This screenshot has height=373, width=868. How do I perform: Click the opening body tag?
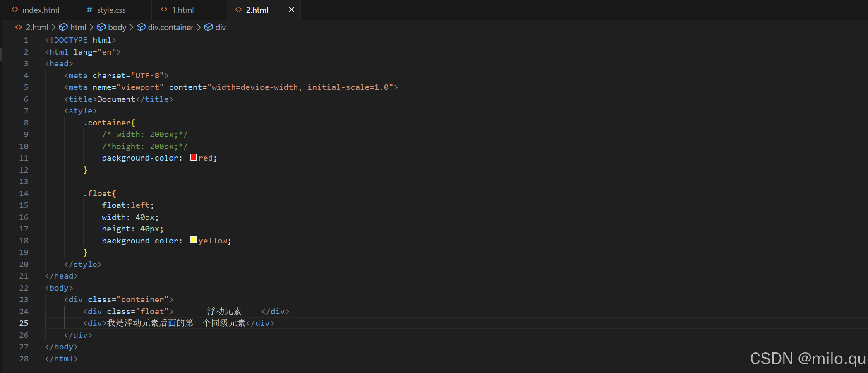[59, 288]
